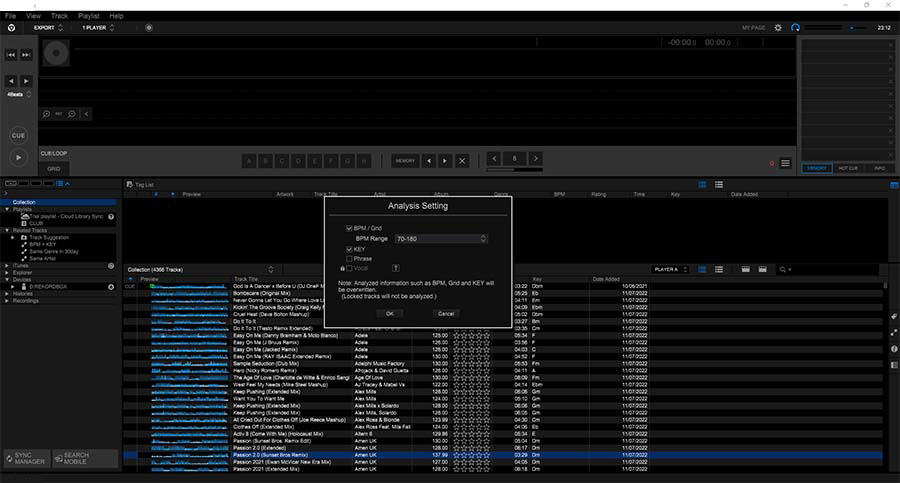The height and width of the screenshot is (483, 900).
Task: Decrease the loop beat size with the left chevron
Action: point(494,158)
